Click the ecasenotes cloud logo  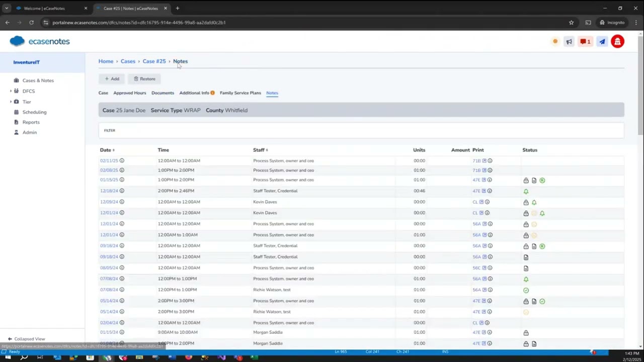[x=39, y=41]
